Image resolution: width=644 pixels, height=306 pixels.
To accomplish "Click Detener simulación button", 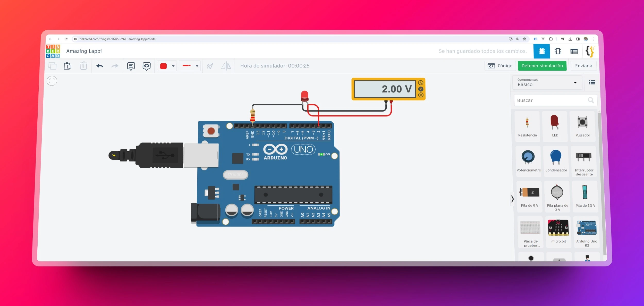I will click(x=542, y=66).
